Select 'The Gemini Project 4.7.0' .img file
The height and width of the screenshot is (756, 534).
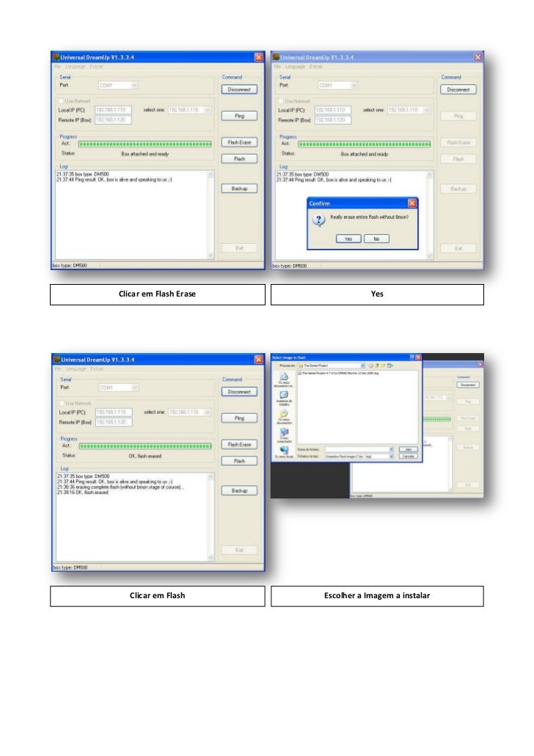coord(338,373)
